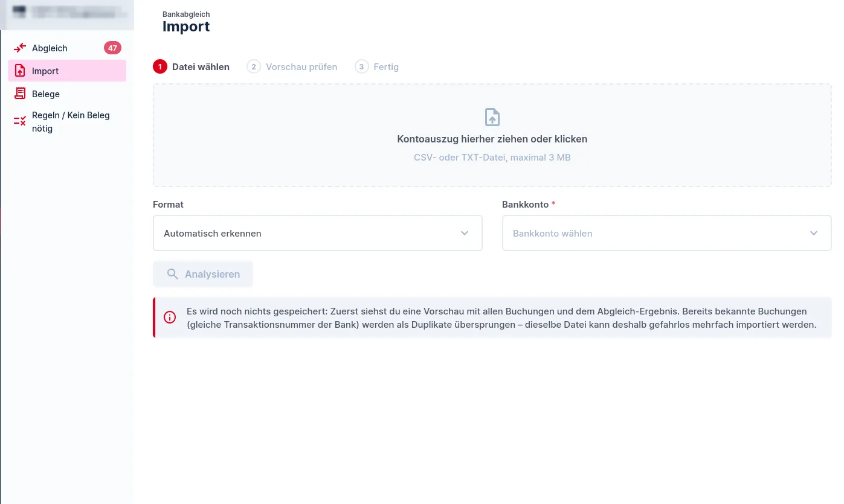Click the Regeln / Kein Beleg icon

20,121
